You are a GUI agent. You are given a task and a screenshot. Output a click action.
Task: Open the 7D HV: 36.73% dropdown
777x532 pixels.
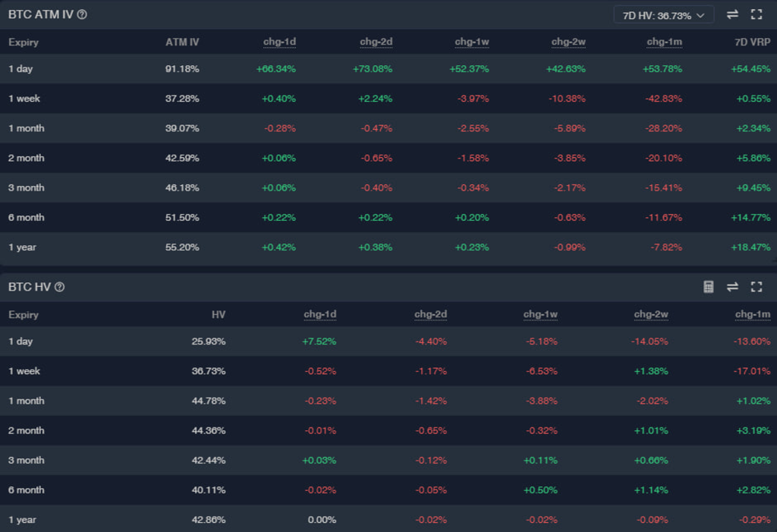(663, 14)
